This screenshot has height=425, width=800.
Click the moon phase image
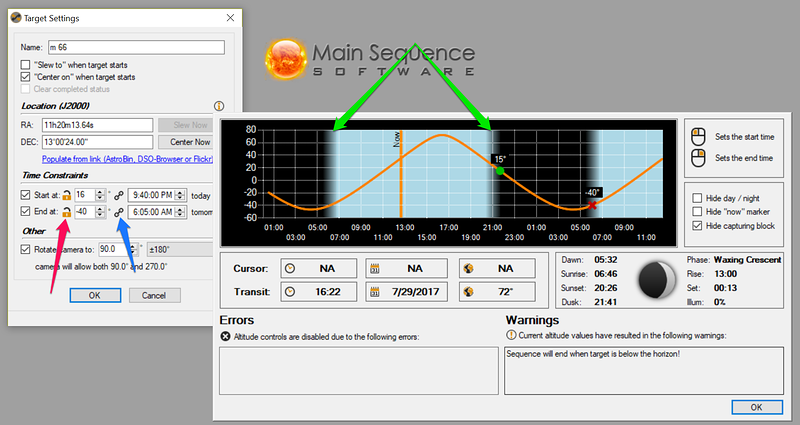[657, 280]
